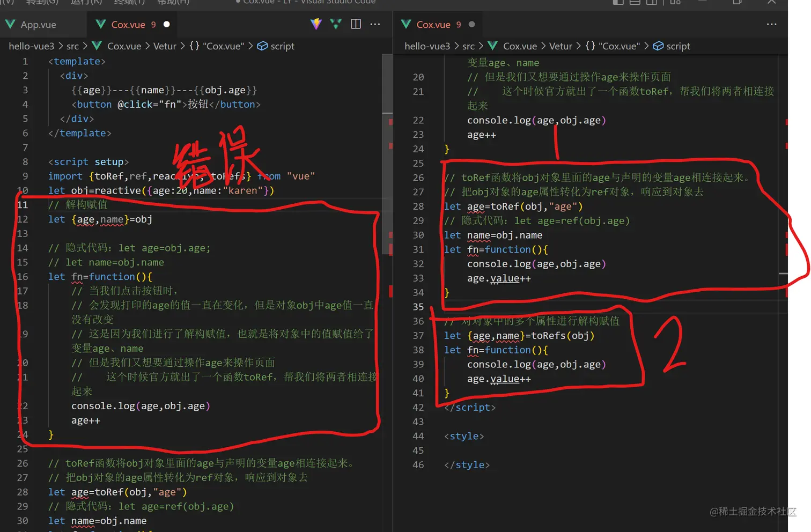Click the curly-braces icon in left breadcrumb
Screen dimensions: 811x532
coord(194,46)
